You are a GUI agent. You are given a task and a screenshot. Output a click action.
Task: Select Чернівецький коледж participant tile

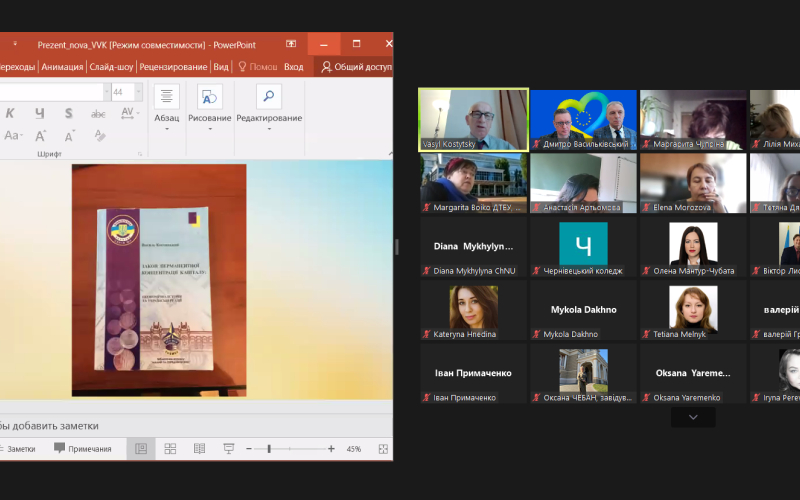pyautogui.click(x=583, y=247)
